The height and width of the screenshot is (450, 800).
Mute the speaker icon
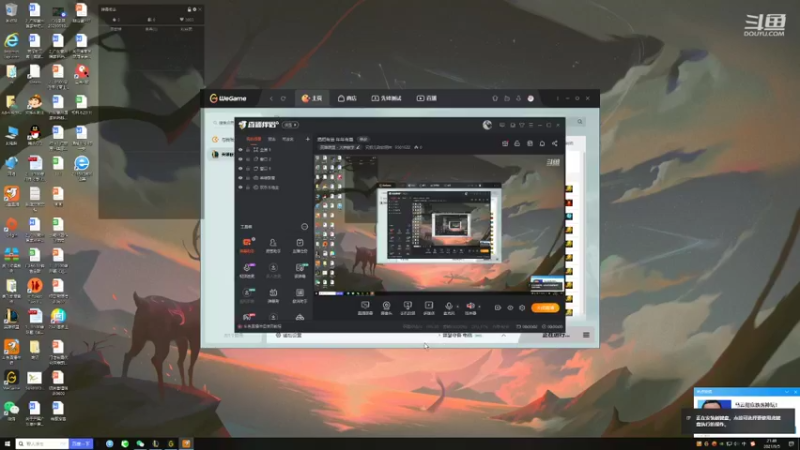pos(470,307)
